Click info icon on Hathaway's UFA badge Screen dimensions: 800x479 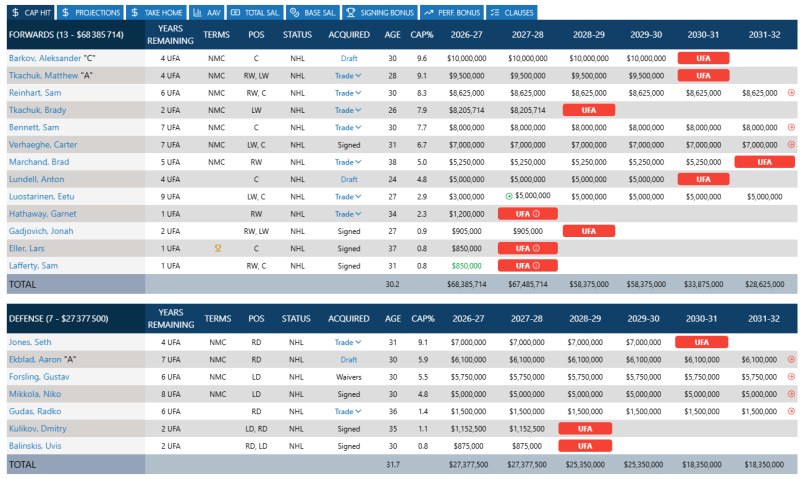[x=536, y=214]
